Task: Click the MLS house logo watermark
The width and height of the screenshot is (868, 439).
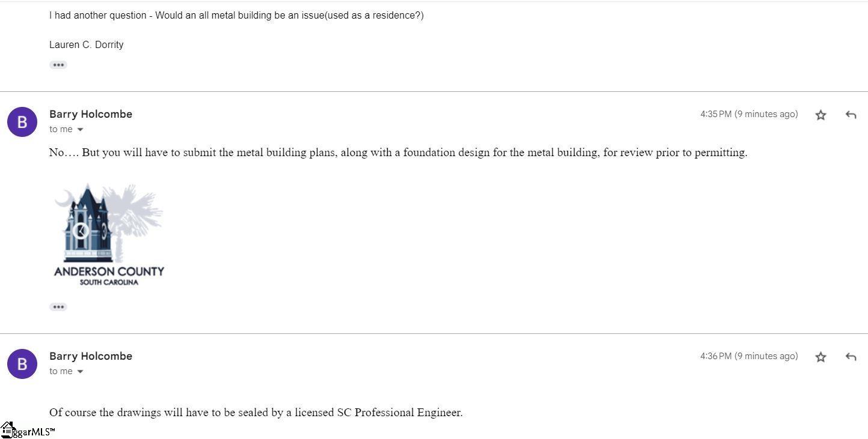Action: pyautogui.click(x=8, y=430)
